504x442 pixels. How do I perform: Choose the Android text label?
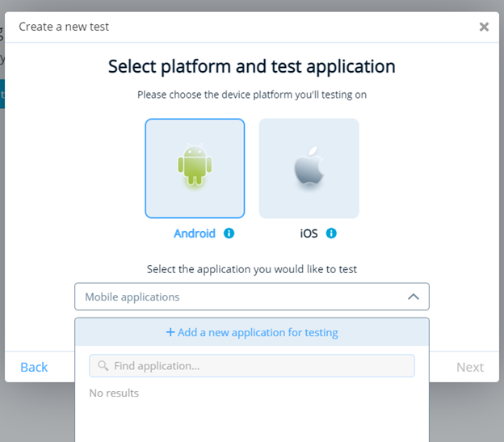coord(195,234)
